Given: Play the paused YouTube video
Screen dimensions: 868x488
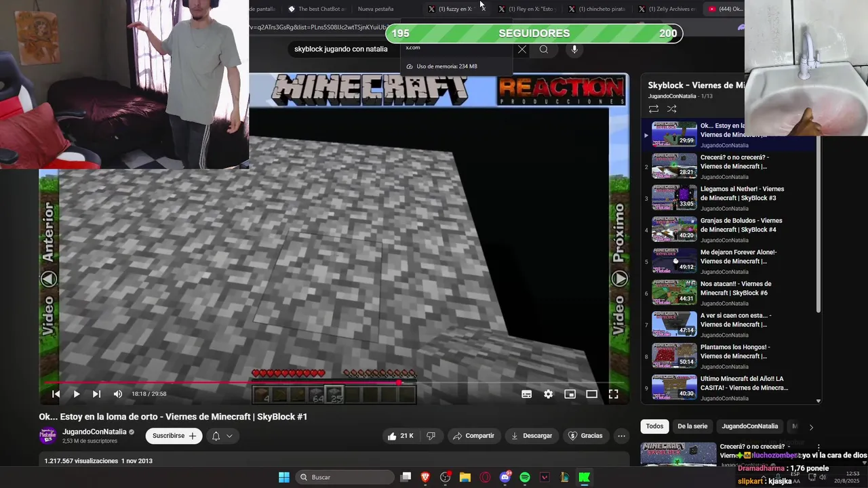Looking at the screenshot, I should tap(76, 394).
